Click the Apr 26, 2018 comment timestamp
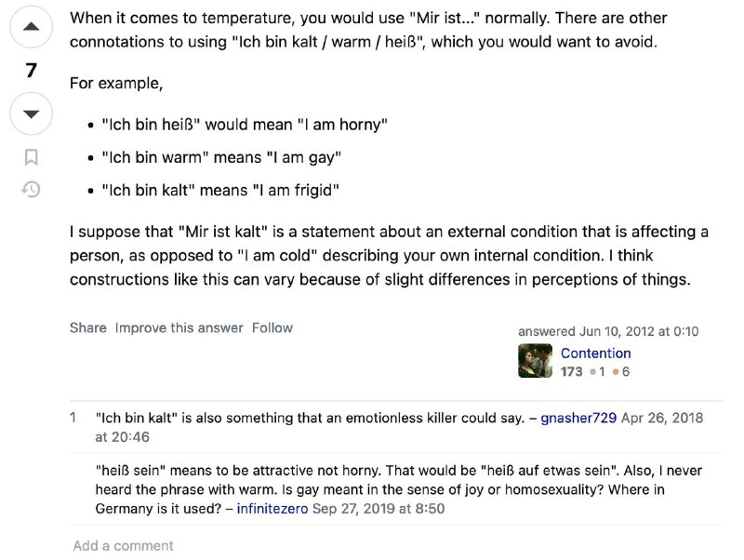The width and height of the screenshot is (744, 560). [661, 418]
